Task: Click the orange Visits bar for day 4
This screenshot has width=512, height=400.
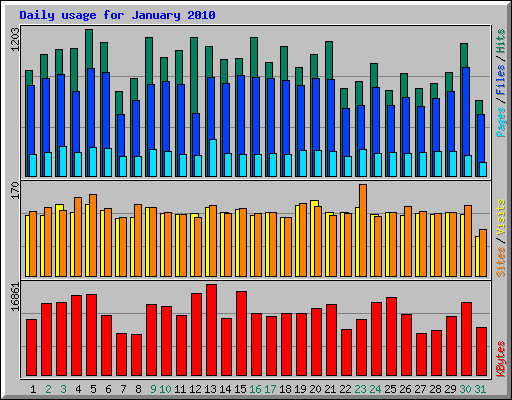Action: (x=78, y=237)
